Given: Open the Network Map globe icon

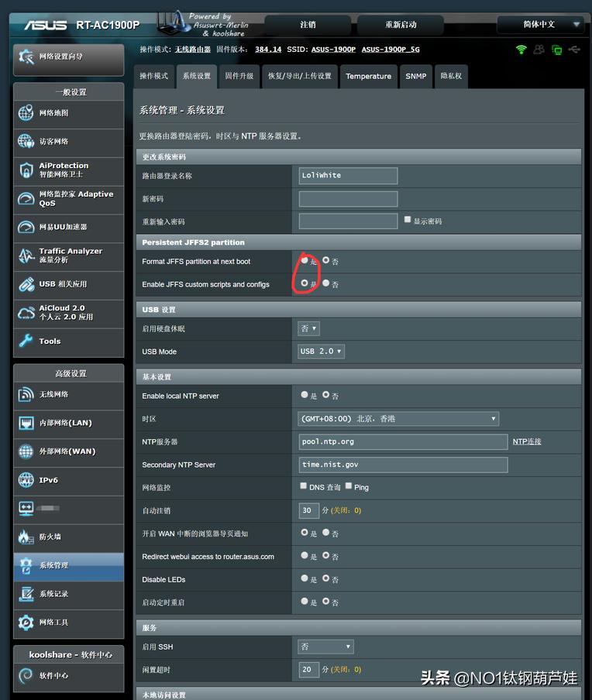Looking at the screenshot, I should click(x=26, y=112).
